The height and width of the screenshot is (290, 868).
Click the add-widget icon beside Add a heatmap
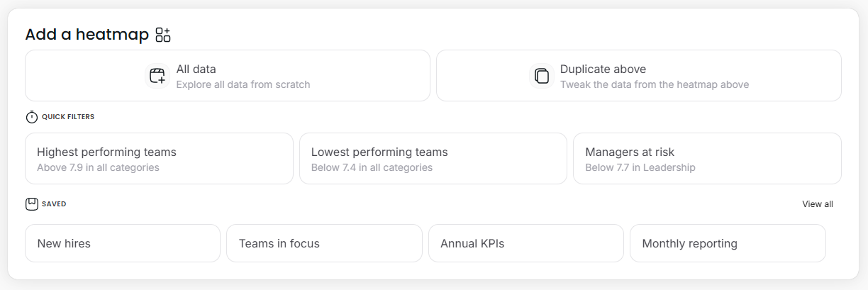[x=163, y=35]
